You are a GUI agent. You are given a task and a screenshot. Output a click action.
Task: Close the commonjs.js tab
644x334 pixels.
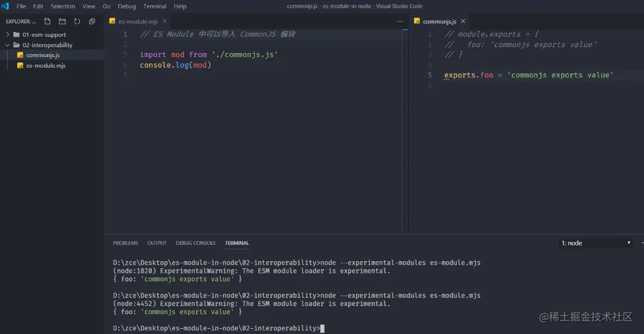click(x=463, y=21)
